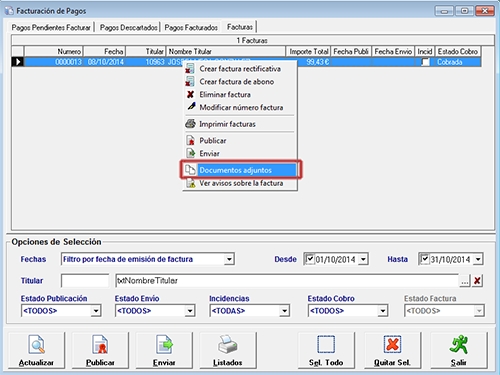This screenshot has width=500, height=375.
Task: Switch to Pagos Pendientes Facturar tab
Action: pyautogui.click(x=51, y=27)
